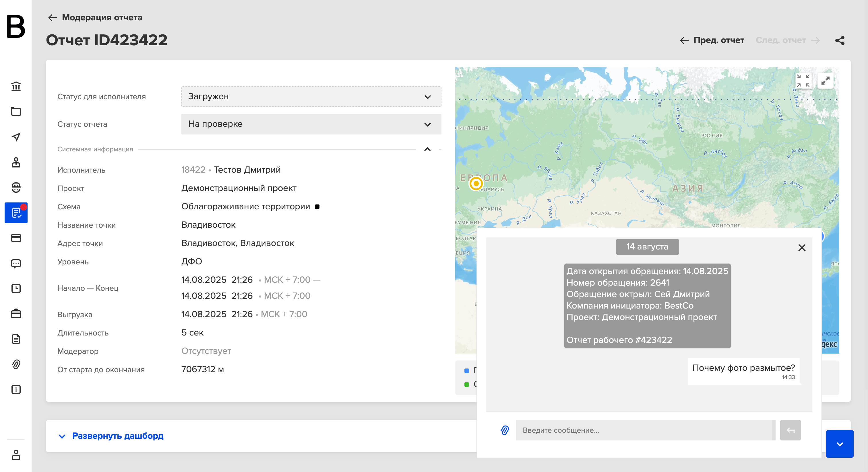Click the clock sidebar icon
The width and height of the screenshot is (868, 472).
(16, 288)
